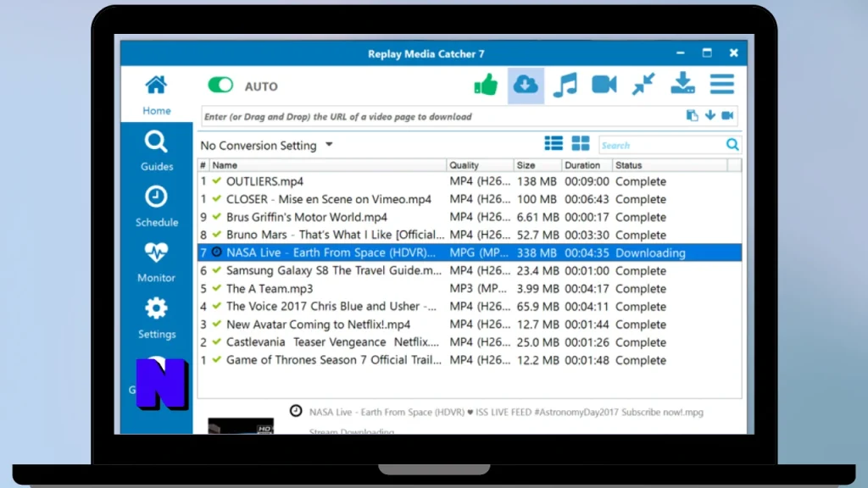Screen dimensions: 868x488
Task: Select Brus Griffin's Motor World.mp4
Action: point(470,217)
